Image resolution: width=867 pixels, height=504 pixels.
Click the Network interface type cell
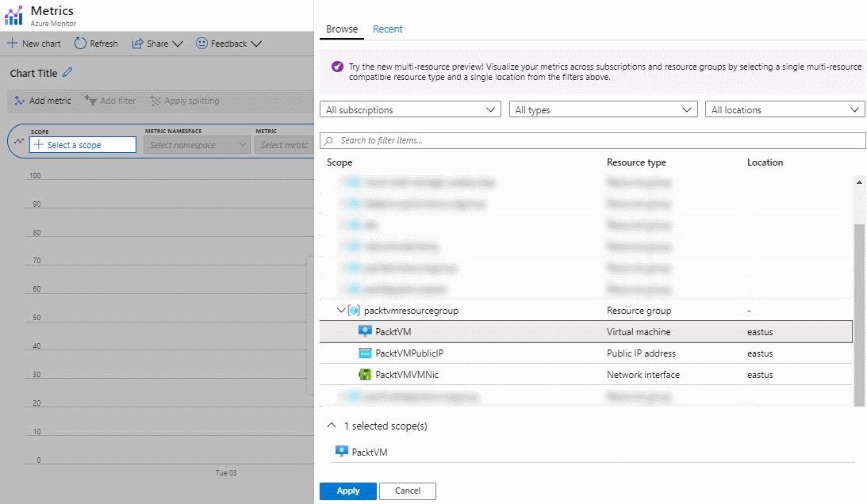[643, 375]
